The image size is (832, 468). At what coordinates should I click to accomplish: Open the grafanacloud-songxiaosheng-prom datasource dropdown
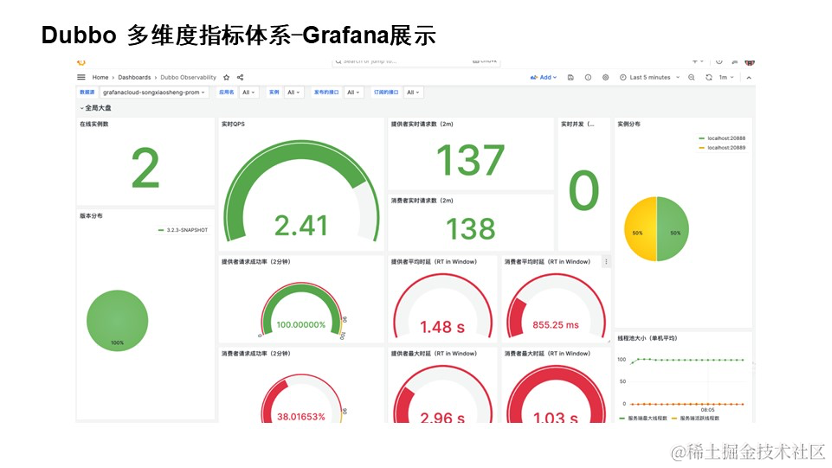click(153, 92)
